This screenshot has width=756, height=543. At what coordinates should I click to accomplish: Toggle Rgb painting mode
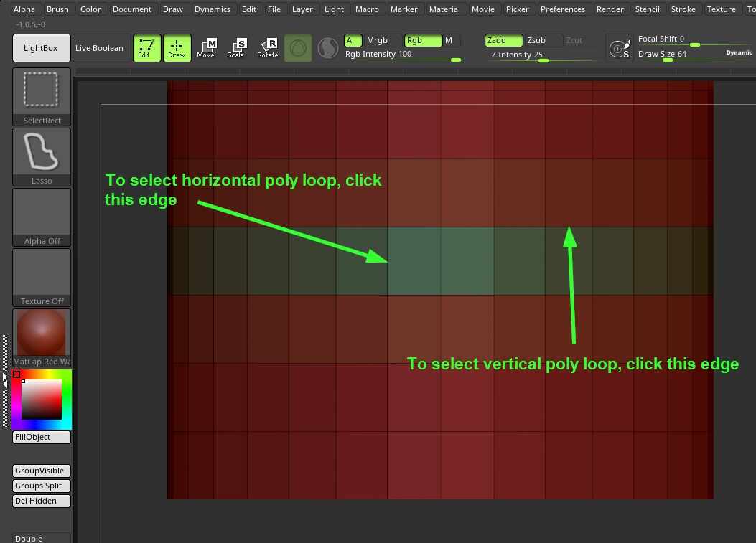tap(423, 40)
